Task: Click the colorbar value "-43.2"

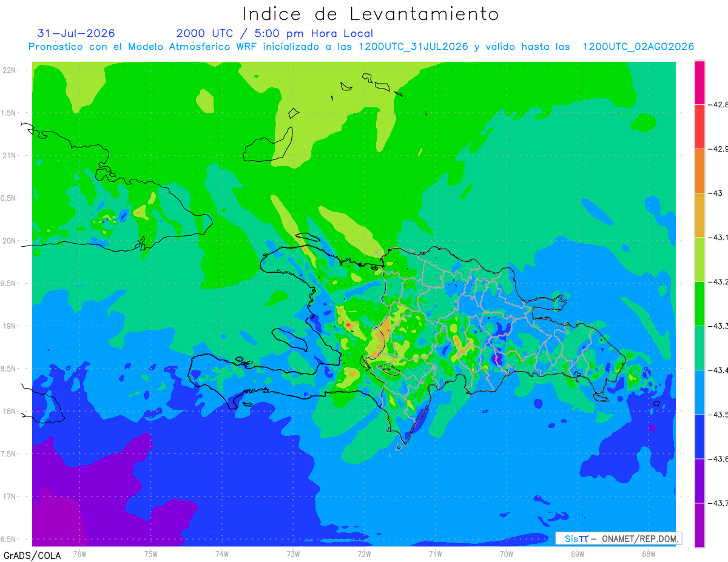Action: 718,282
